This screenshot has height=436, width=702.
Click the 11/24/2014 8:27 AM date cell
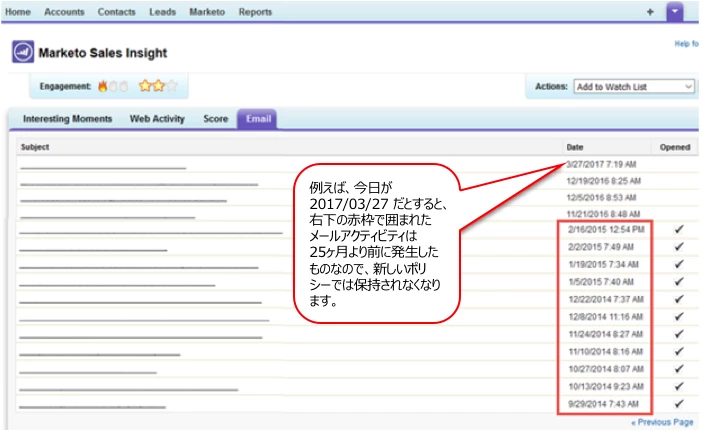click(x=606, y=334)
